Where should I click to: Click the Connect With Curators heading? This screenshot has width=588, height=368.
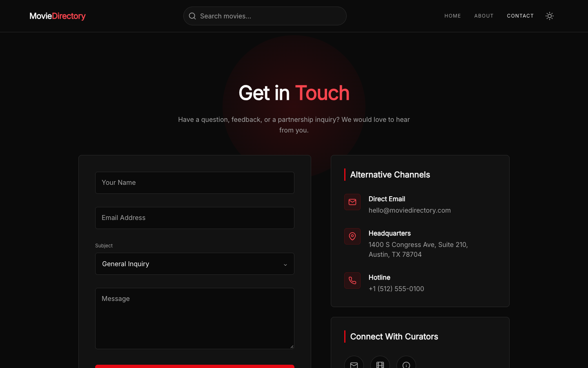coord(394,337)
